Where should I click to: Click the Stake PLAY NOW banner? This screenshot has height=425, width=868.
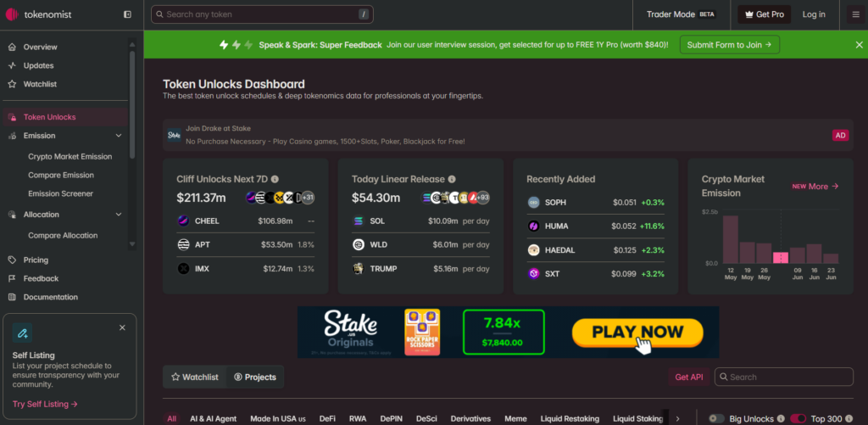point(509,332)
